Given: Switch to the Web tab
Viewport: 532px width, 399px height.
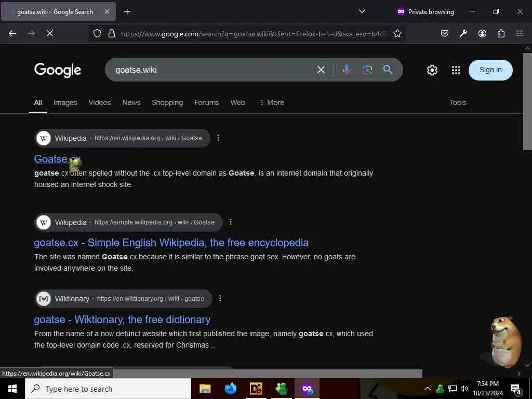Looking at the screenshot, I should pos(238,102).
